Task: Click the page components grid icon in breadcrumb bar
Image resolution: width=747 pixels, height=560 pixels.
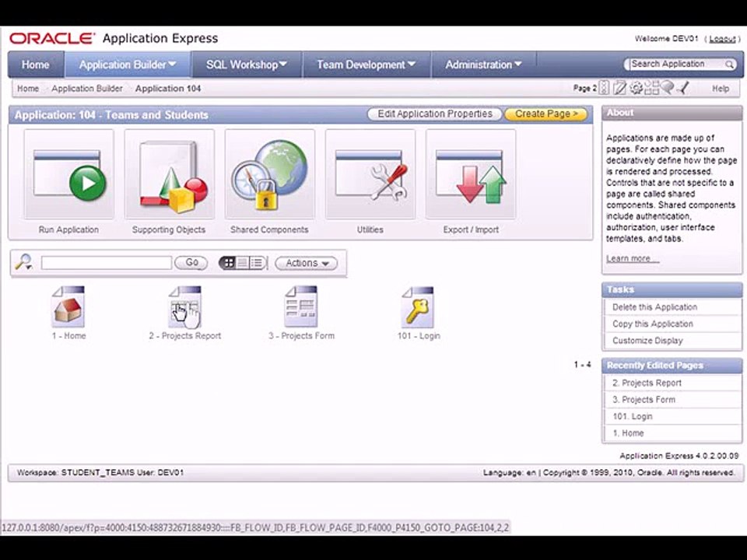Action: [x=652, y=88]
